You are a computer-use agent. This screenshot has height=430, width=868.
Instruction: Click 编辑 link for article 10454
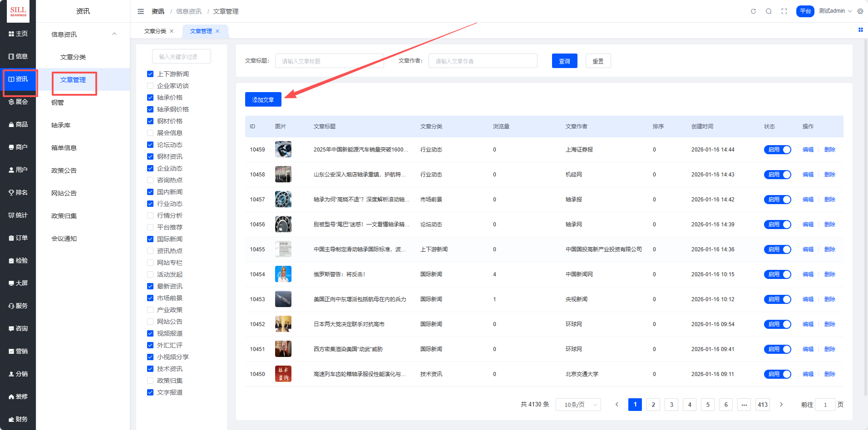[x=808, y=274]
